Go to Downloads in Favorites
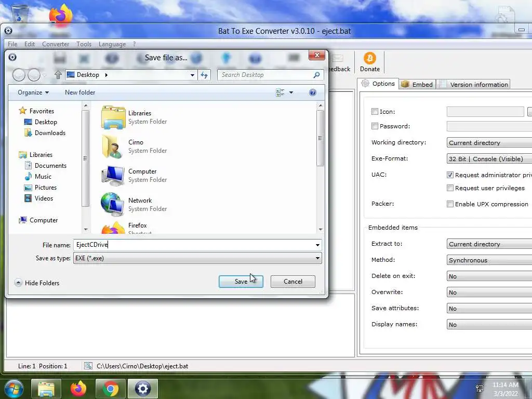Screen dimensions: 532x399 [x=45, y=133]
